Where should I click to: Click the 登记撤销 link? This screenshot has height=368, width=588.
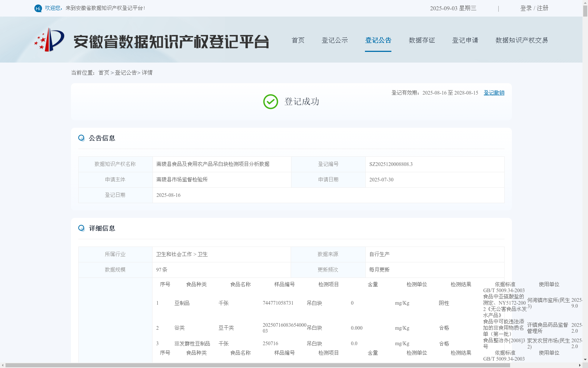click(494, 93)
